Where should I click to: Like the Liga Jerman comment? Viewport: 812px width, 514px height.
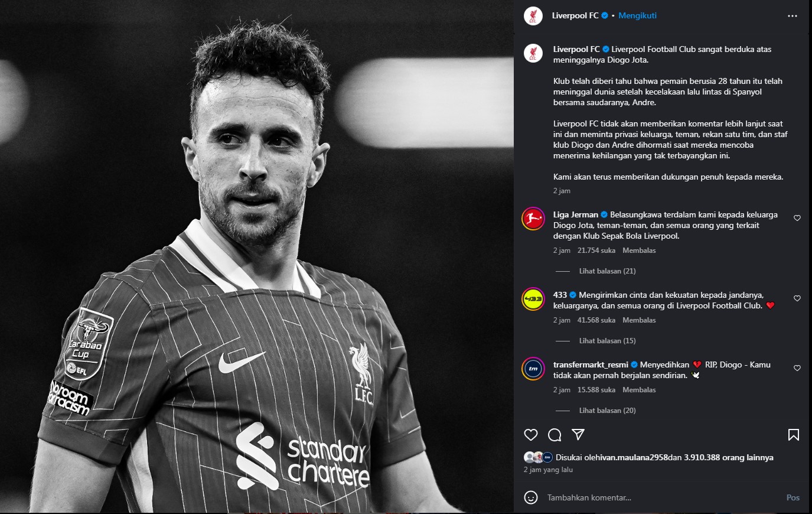pos(797,218)
